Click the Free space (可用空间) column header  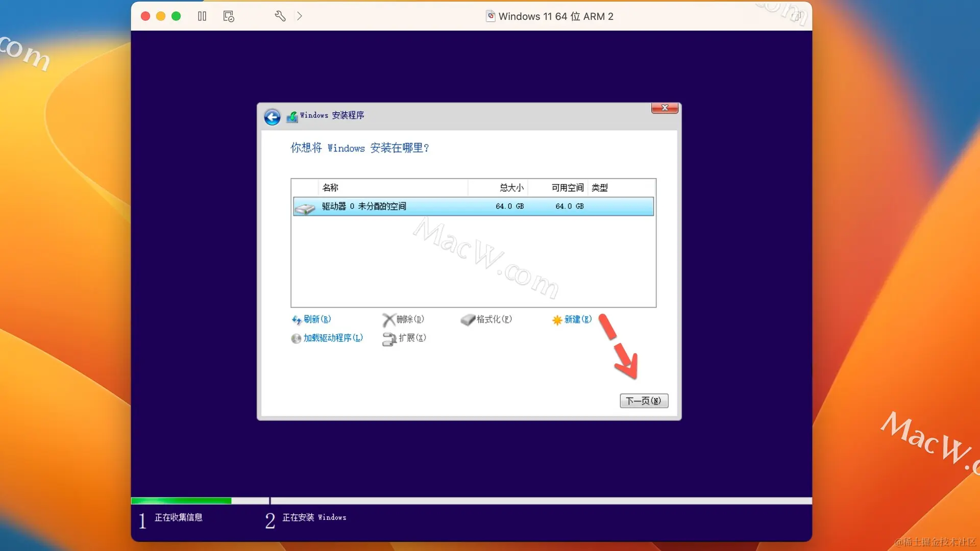(x=567, y=188)
